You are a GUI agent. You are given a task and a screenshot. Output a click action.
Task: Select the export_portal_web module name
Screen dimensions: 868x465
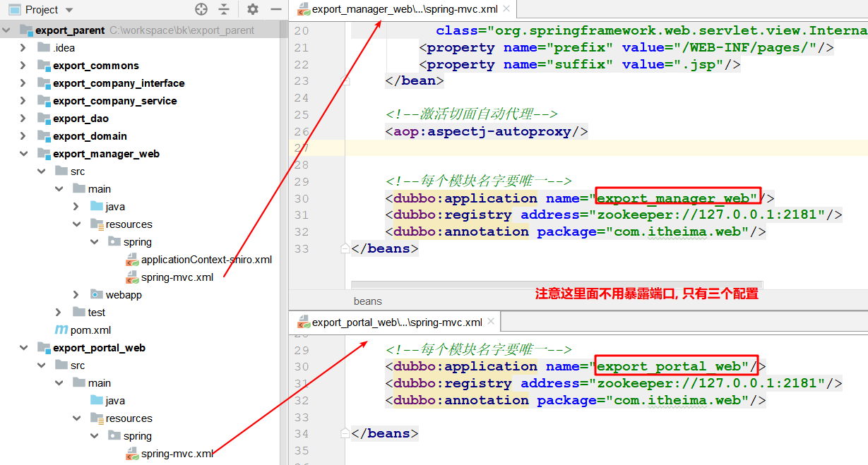99,348
